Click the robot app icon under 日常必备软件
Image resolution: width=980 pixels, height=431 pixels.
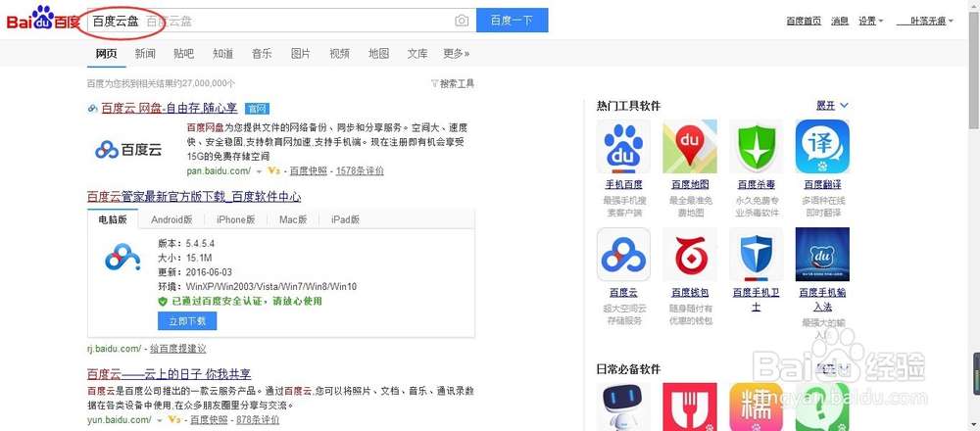pos(623,407)
